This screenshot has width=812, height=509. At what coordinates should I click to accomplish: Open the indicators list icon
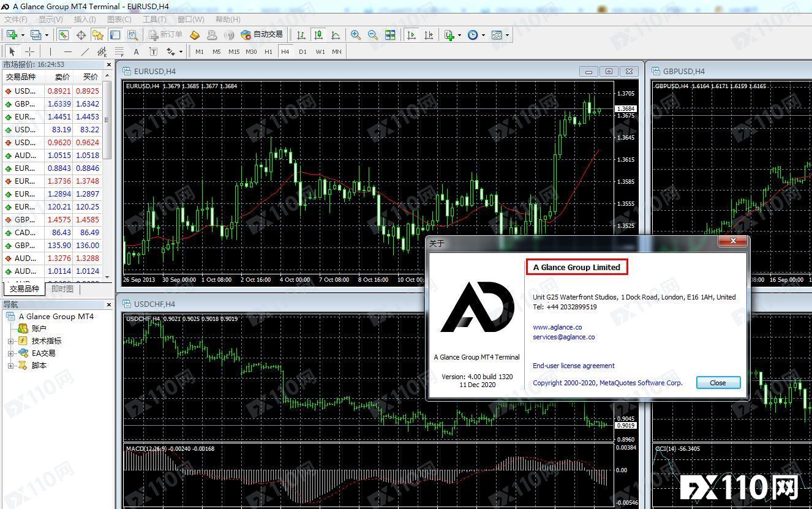[449, 35]
